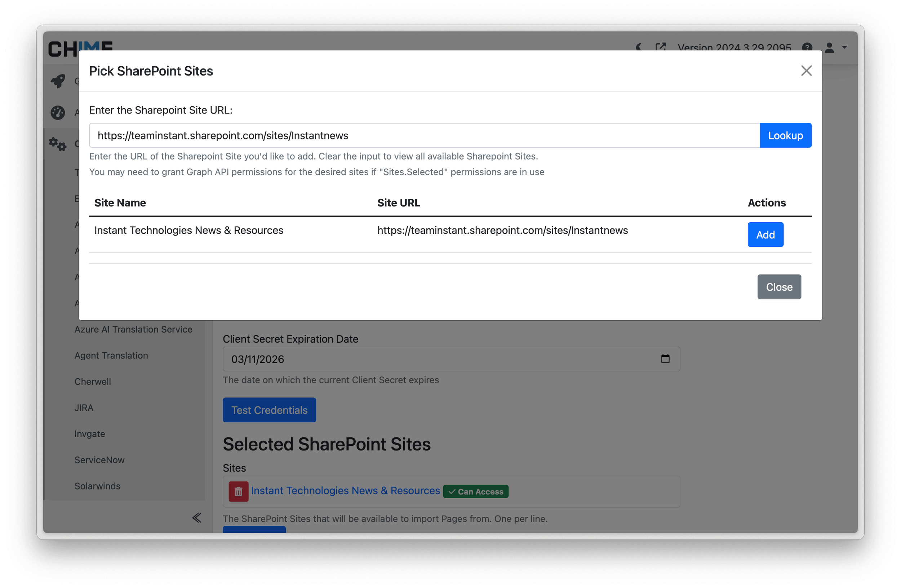Open Cherwell in the sidebar
Viewport: 901px width, 588px height.
pyautogui.click(x=92, y=382)
